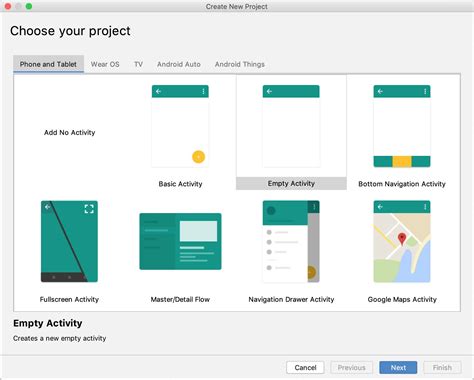This screenshot has height=380, width=474.
Task: Click the back arrow in Basic Activity preview
Action: (159, 91)
